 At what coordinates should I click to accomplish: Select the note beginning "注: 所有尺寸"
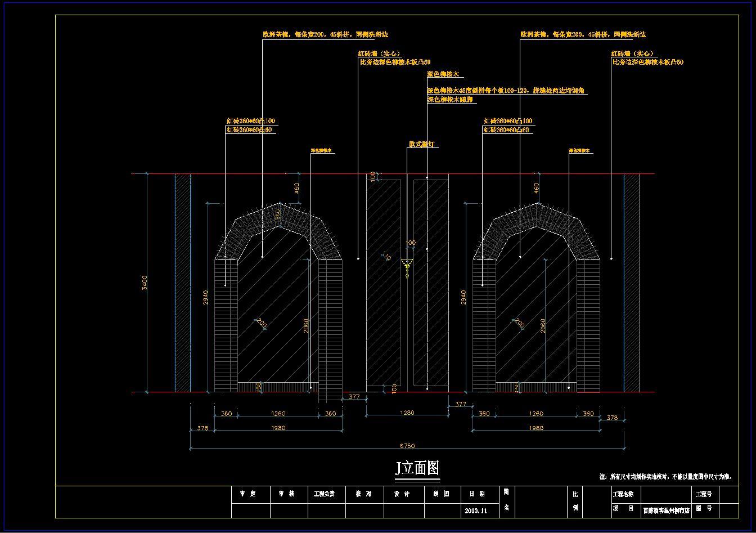(666, 477)
